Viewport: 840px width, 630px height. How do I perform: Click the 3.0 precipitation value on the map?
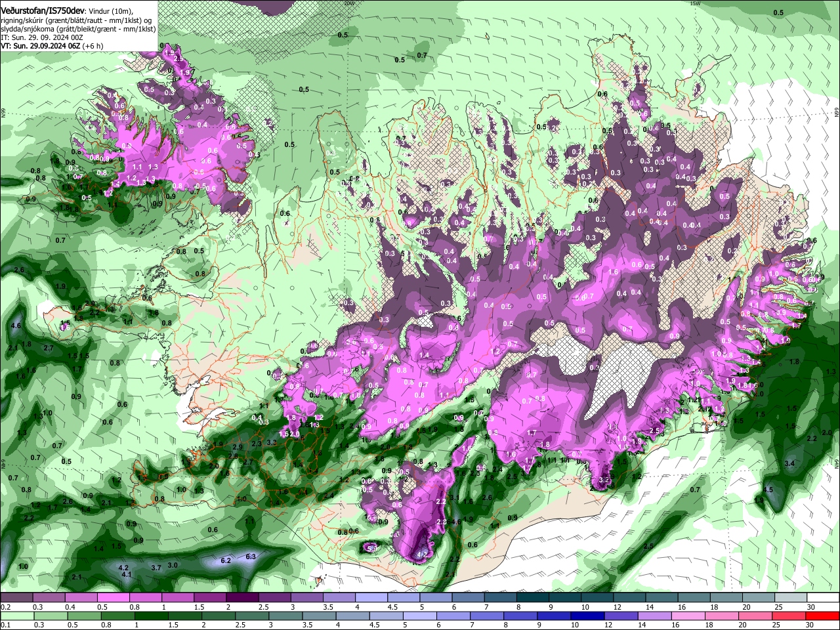173,564
